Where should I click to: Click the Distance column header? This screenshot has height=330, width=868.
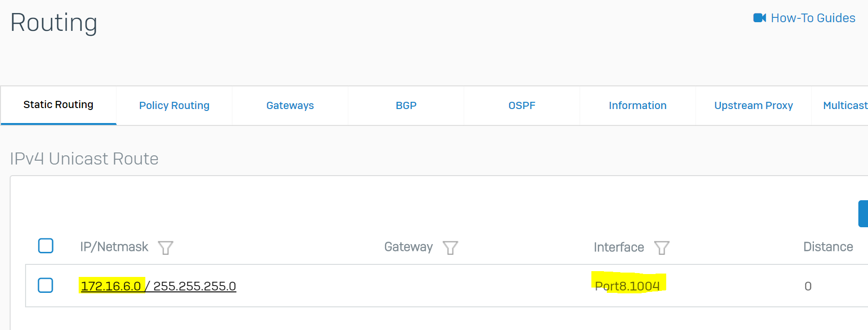(x=828, y=247)
